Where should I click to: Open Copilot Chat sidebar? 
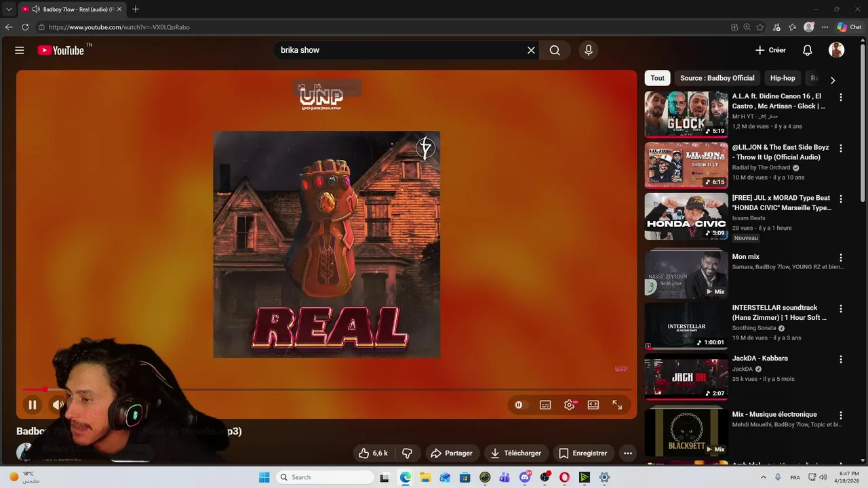point(849,27)
